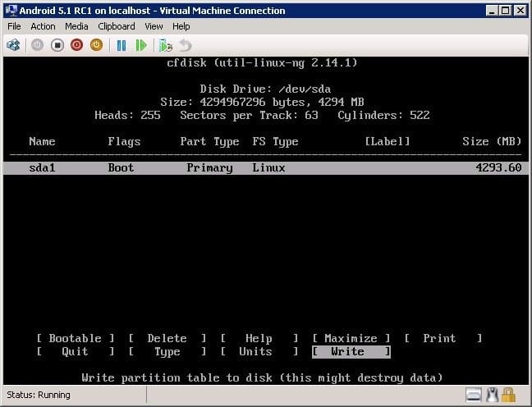Click the orange Save state icon
This screenshot has width=532, height=407.
click(x=96, y=45)
